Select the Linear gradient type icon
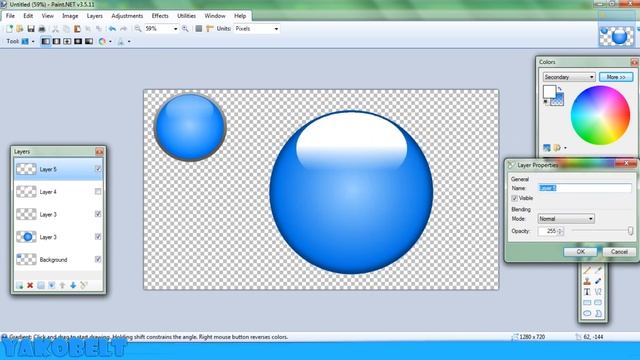 46,41
